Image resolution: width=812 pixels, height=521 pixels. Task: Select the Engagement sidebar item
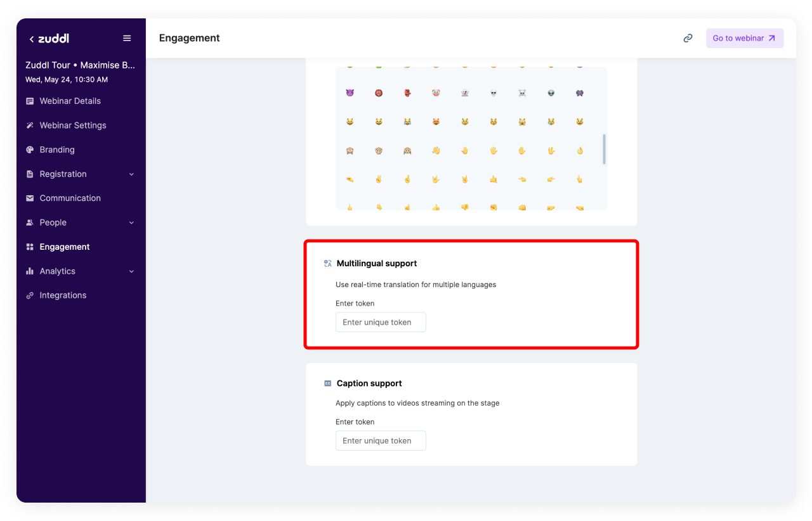click(x=65, y=247)
